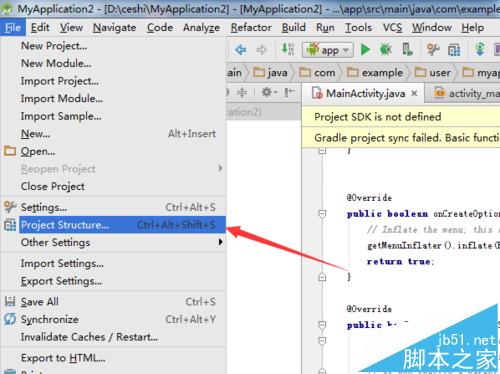The height and width of the screenshot is (374, 500).
Task: Choose New Module menu entry
Action: pyautogui.click(x=113, y=63)
